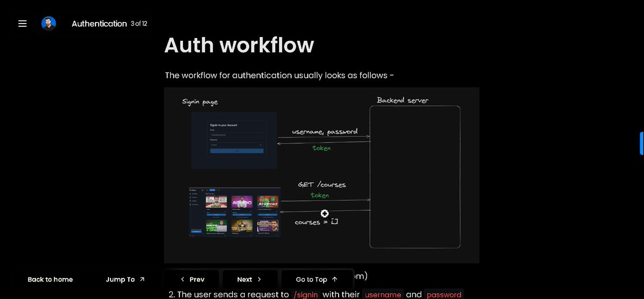Open the hamburger menu icon
Viewport: 644px width, 299px height.
[x=23, y=24]
